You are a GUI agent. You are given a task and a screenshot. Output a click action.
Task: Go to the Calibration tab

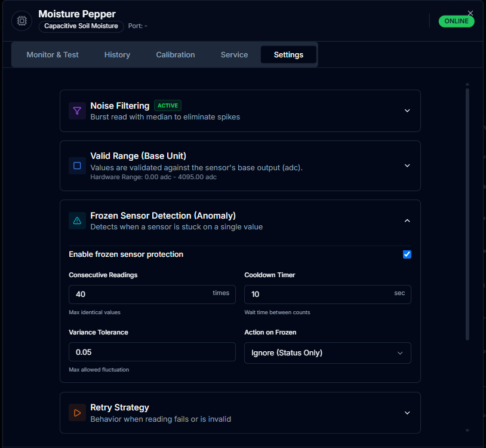pyautogui.click(x=176, y=54)
